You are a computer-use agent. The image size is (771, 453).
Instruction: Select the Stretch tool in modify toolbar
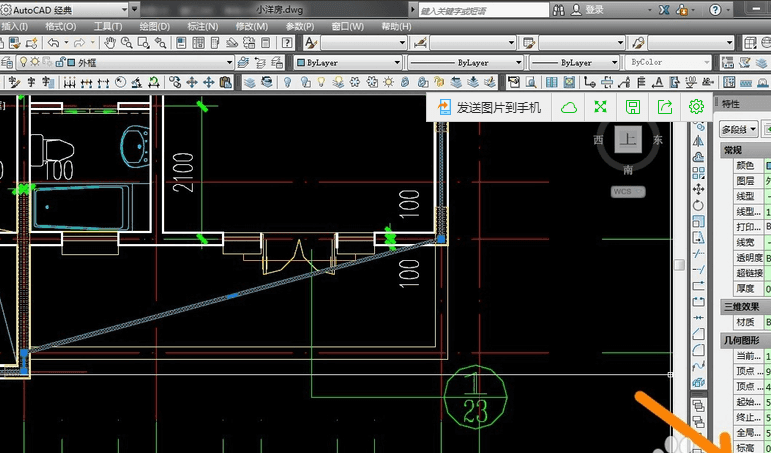[698, 238]
